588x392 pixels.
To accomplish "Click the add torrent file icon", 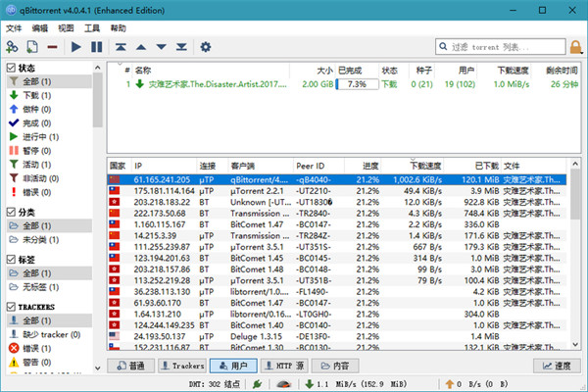I will click(32, 46).
